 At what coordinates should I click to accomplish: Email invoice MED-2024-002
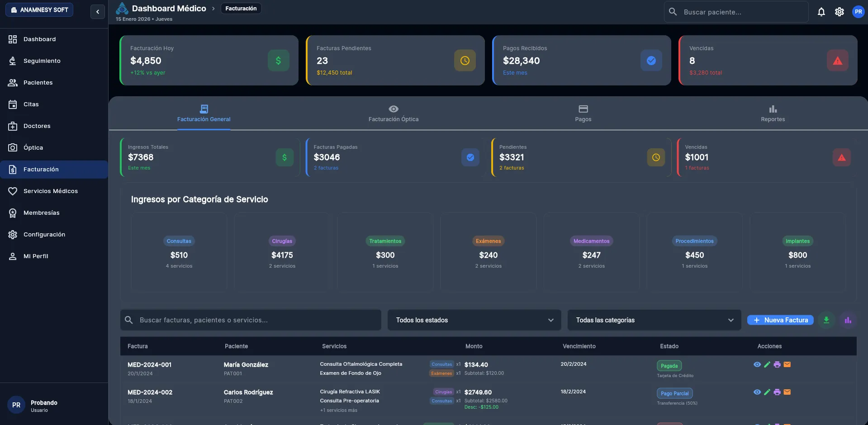click(x=787, y=392)
